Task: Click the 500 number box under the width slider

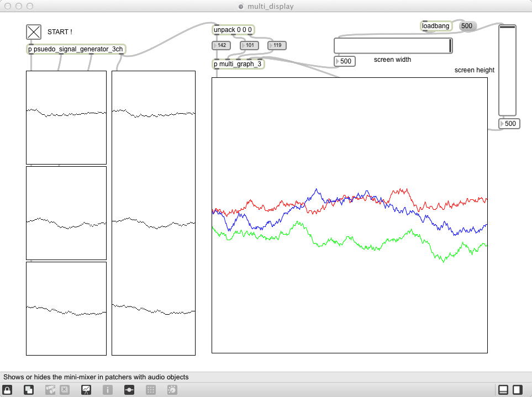Action: [x=345, y=61]
